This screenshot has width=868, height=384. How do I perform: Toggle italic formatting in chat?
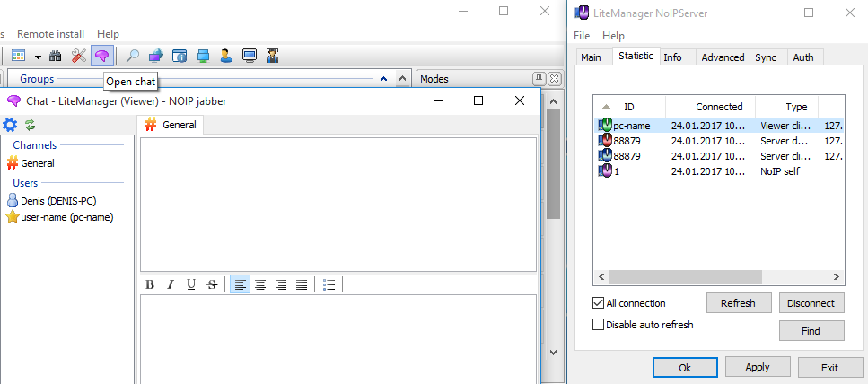point(171,285)
